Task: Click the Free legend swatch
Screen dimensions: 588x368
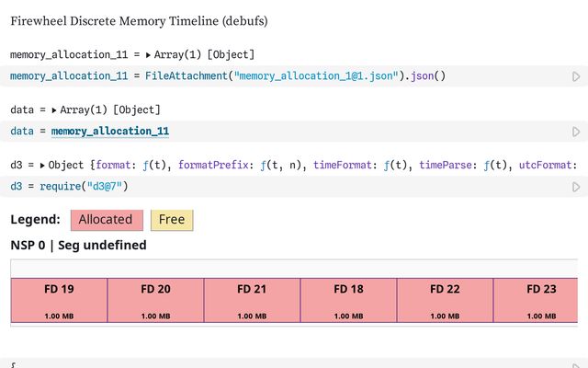Action: (172, 220)
